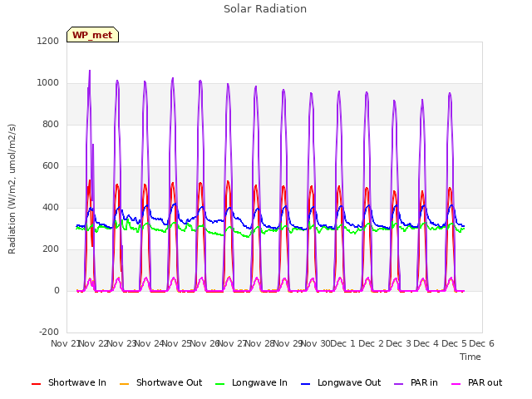Click the magenta PAR out legend swatch

click(456, 384)
